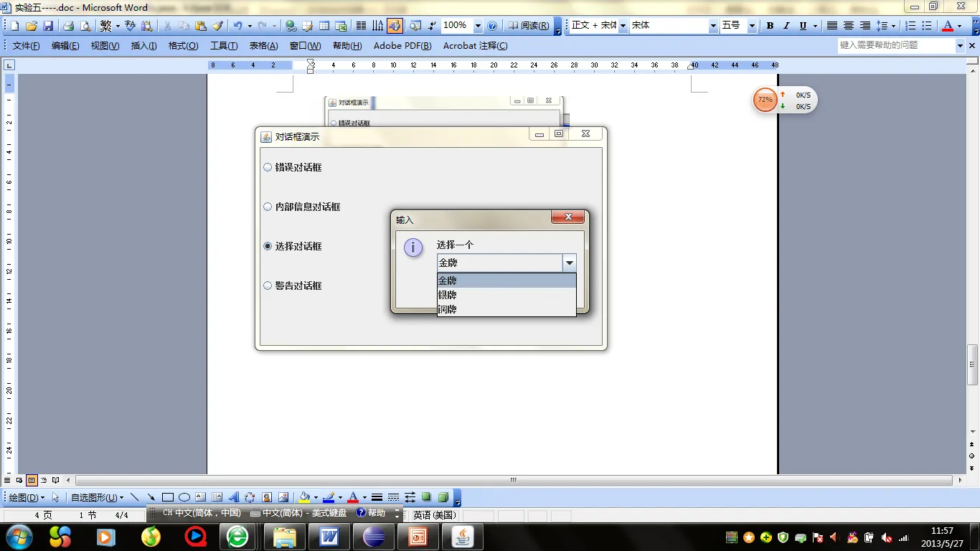
Task: Click the Undo arrow icon
Action: pyautogui.click(x=237, y=26)
